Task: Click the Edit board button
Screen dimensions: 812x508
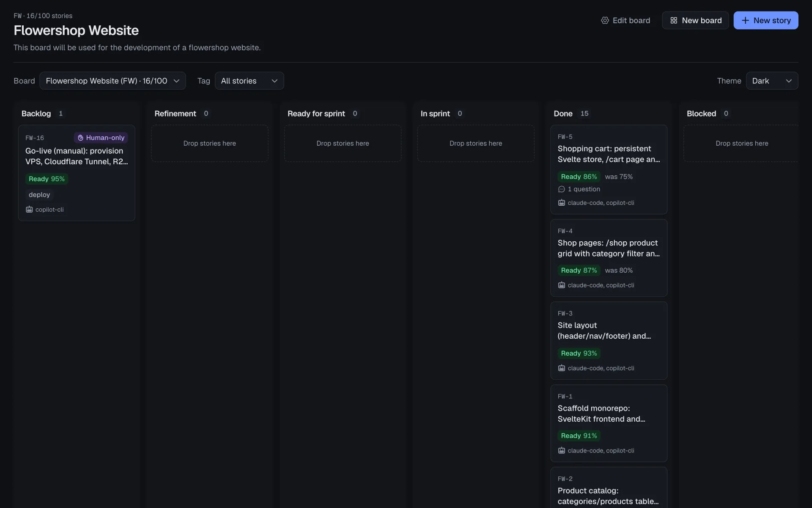Action: click(x=625, y=20)
